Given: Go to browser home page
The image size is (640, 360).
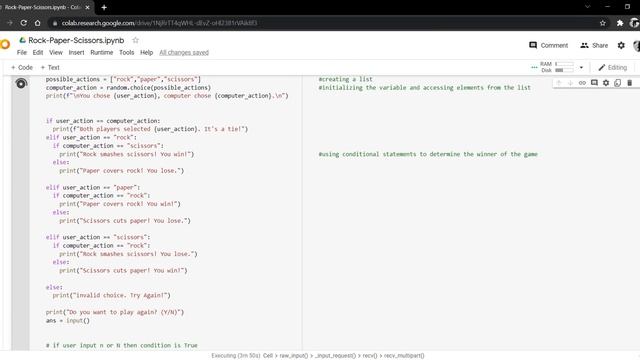Looking at the screenshot, I should 38,23.
